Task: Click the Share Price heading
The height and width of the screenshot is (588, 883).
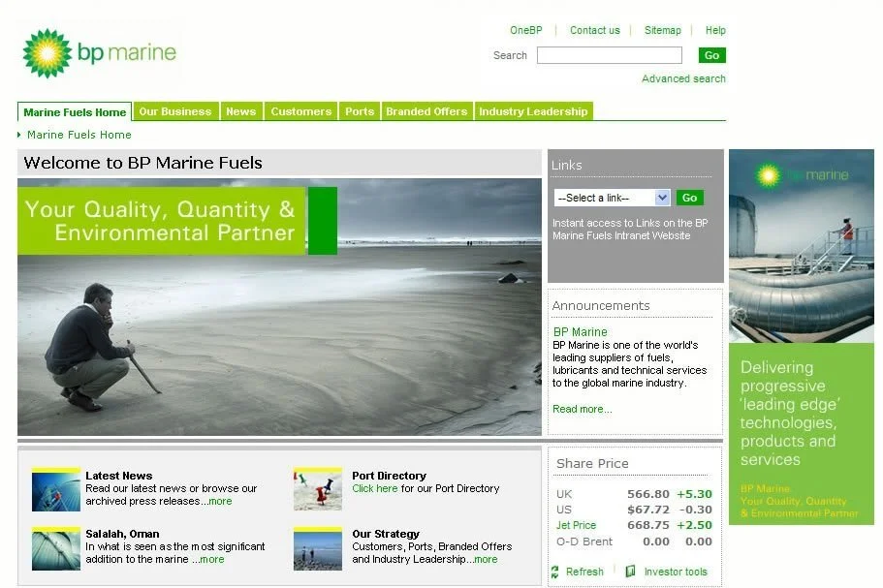Action: point(592,464)
